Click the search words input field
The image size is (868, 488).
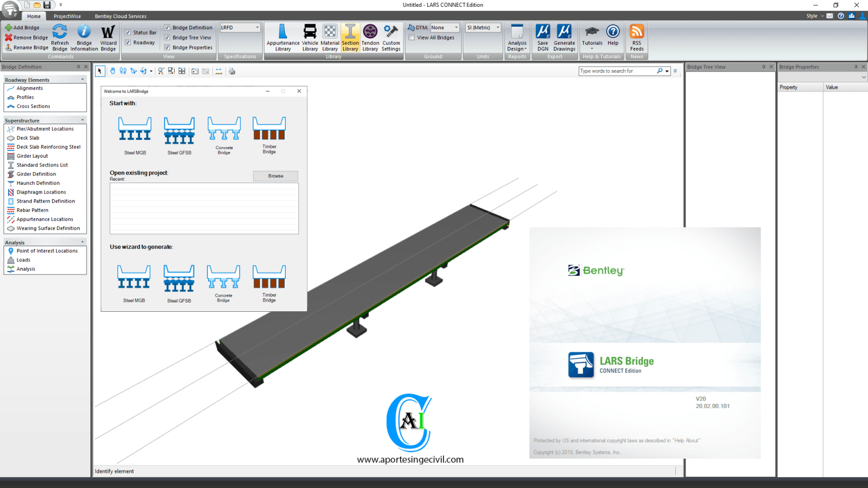click(617, 71)
